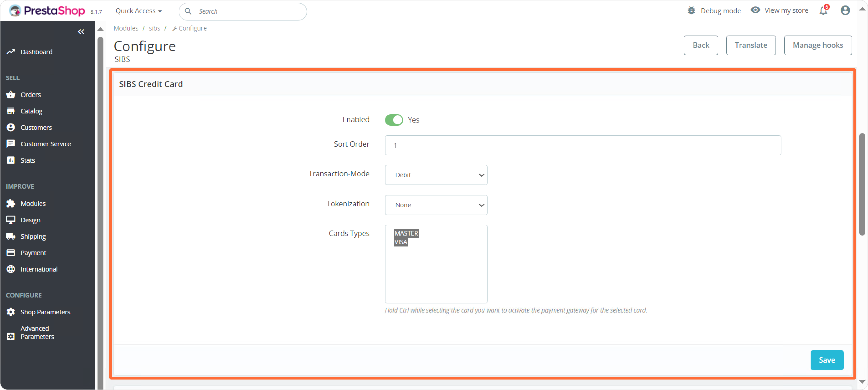Click the Shipping truck icon
Viewport: 868px width, 390px height.
click(x=11, y=236)
